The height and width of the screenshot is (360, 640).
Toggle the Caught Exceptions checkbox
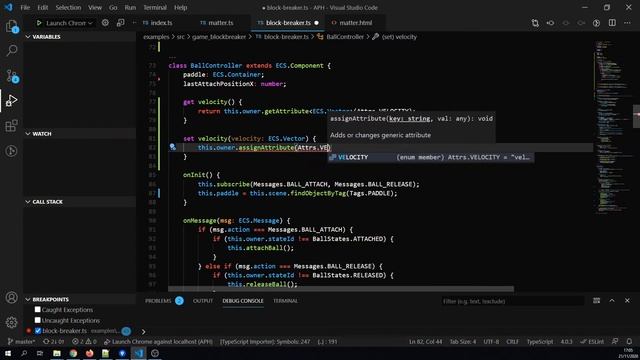coord(38,310)
